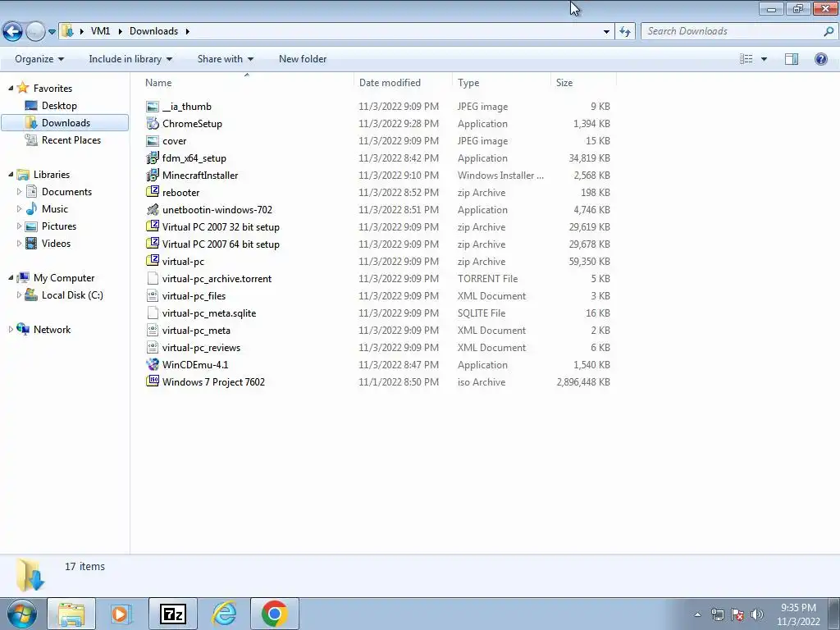Select the fdm_x64_setup installer icon
The height and width of the screenshot is (630, 840).
pyautogui.click(x=153, y=158)
